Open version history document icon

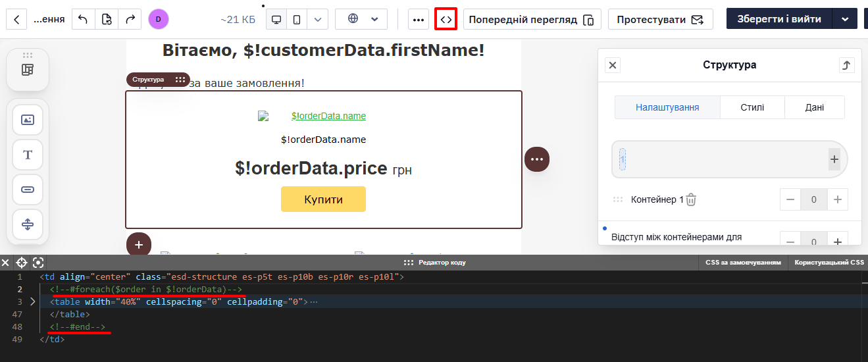coord(107,19)
